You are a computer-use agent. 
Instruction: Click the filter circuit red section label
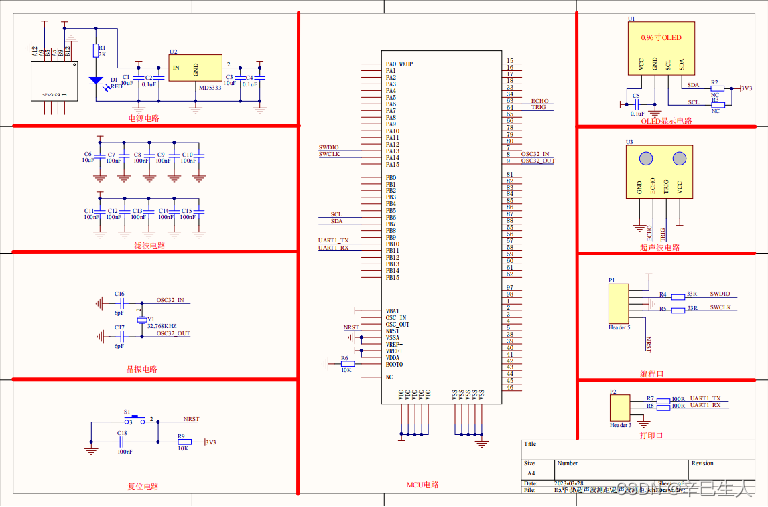point(149,245)
